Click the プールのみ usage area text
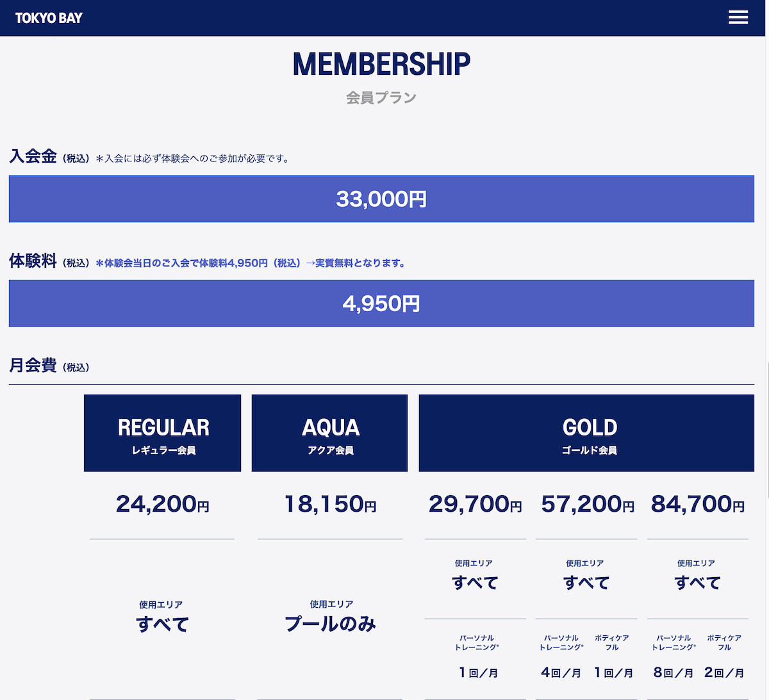 330,624
